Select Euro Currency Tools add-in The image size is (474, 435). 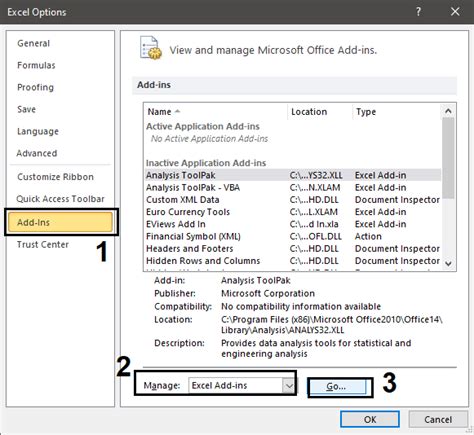(x=293, y=212)
